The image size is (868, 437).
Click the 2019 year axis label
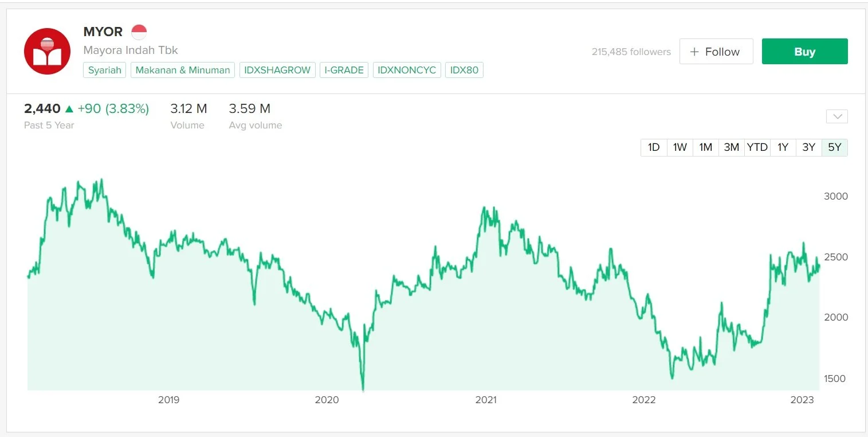(x=168, y=400)
